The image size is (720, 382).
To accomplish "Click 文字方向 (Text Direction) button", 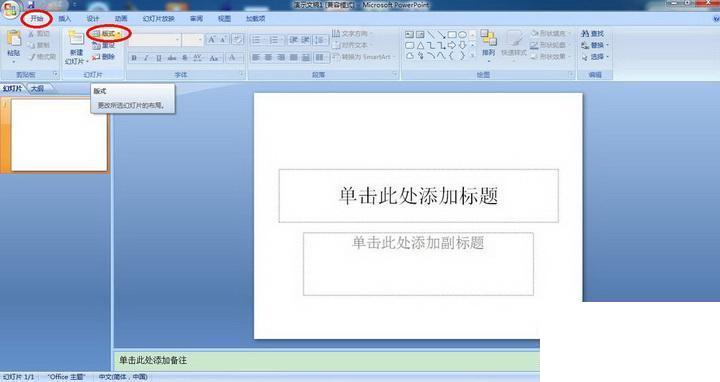I will click(351, 34).
